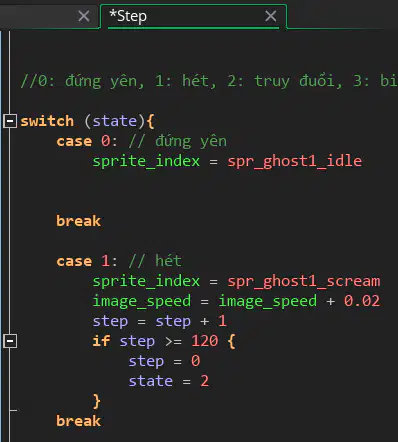Click the last break statement
398x442 pixels.
pos(78,421)
